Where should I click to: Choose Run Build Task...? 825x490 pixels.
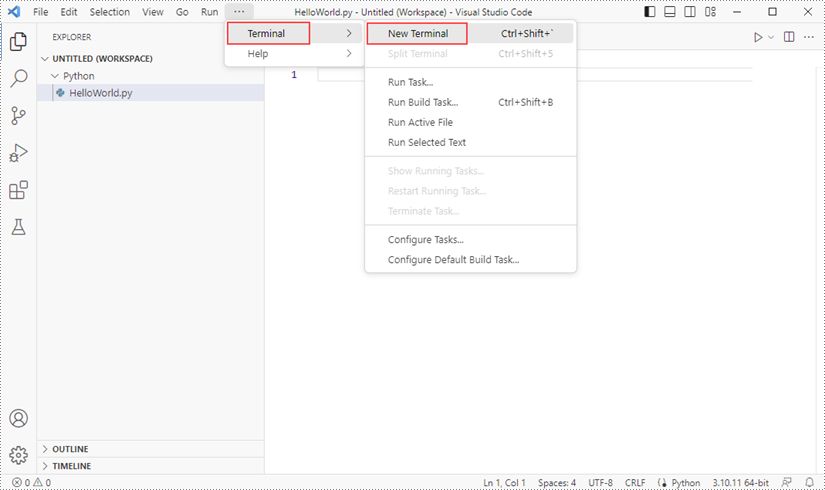click(x=470, y=102)
